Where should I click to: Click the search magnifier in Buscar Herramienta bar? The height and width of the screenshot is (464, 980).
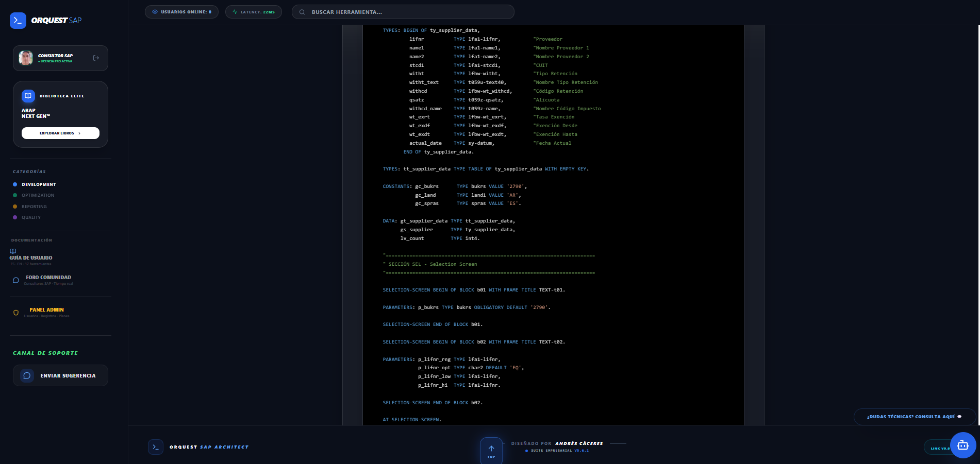(x=302, y=11)
